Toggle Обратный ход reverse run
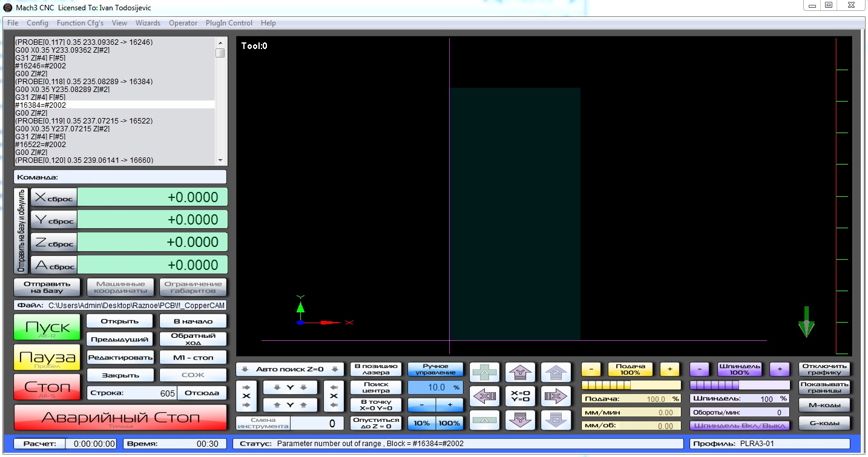The image size is (868, 457). (192, 339)
